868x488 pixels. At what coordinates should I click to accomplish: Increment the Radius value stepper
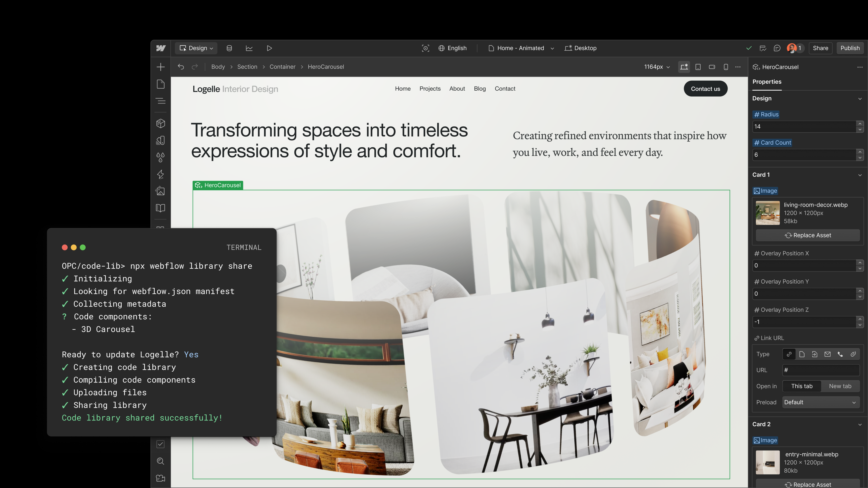click(x=860, y=124)
